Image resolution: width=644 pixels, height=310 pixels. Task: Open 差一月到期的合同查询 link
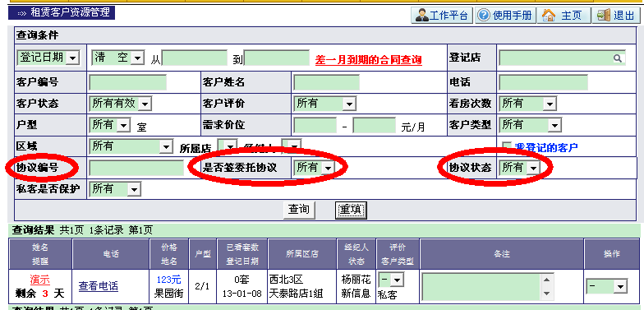[368, 60]
